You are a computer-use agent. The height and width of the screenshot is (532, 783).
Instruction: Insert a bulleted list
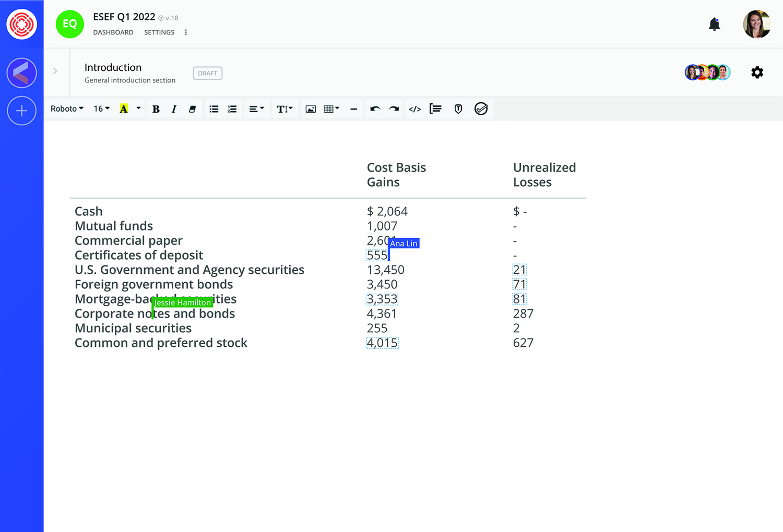214,109
